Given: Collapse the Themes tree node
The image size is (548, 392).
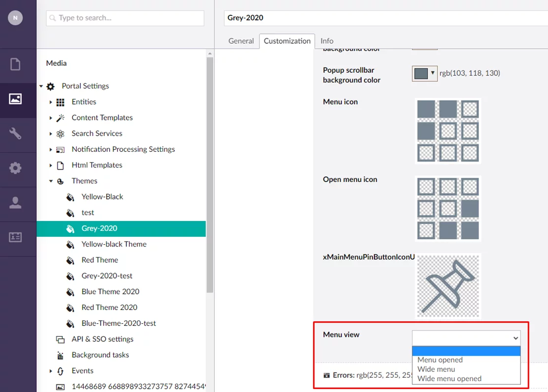Looking at the screenshot, I should pos(51,181).
